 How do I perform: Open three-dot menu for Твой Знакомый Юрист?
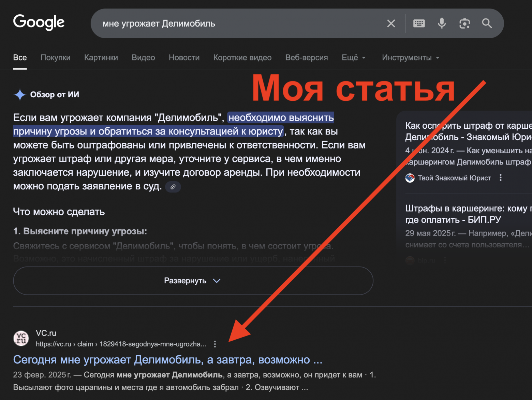[x=500, y=177]
